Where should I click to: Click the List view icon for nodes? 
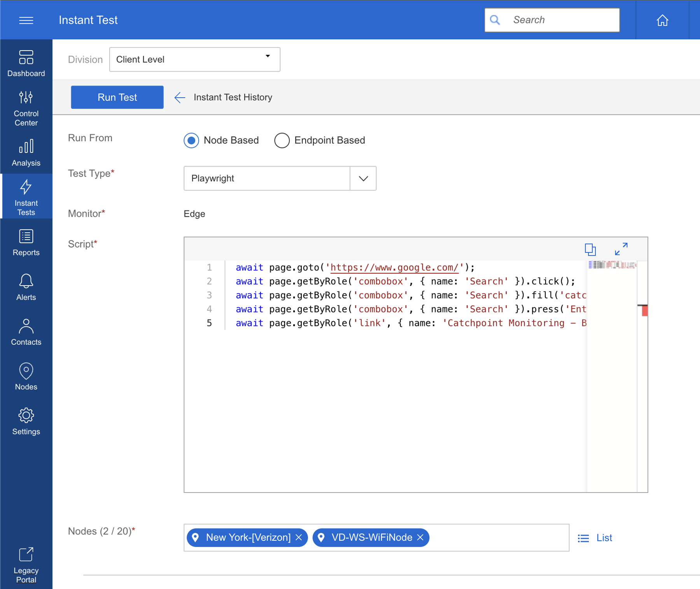tap(583, 538)
